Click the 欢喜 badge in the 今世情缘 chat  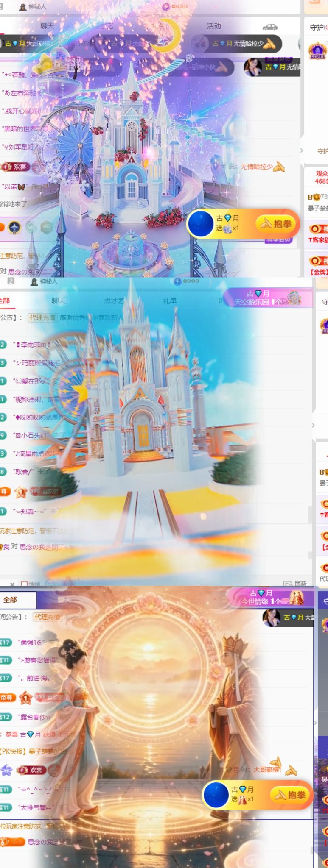click(x=31, y=770)
